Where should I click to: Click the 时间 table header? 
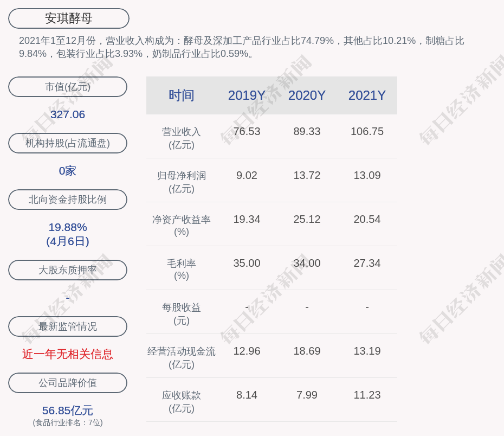pos(182,95)
